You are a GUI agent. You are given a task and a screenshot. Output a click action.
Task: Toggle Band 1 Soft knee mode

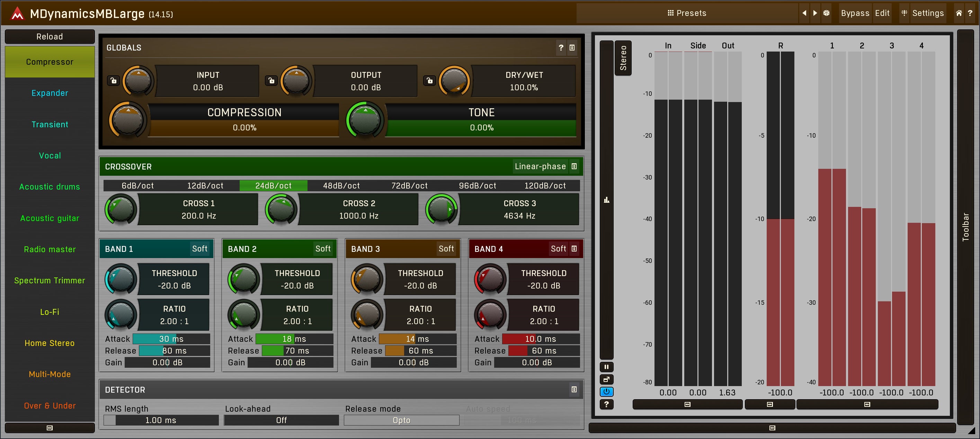tap(199, 249)
